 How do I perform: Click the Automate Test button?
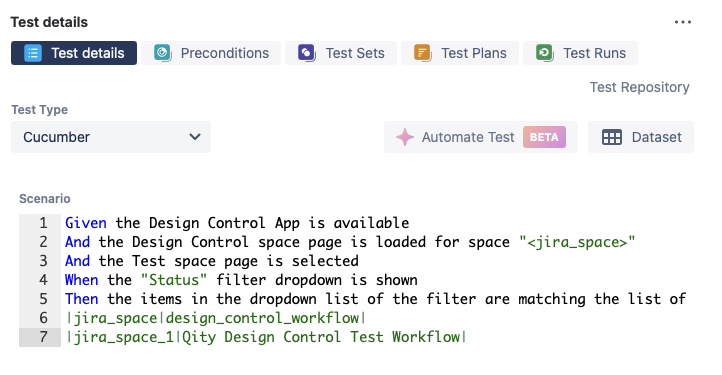[481, 137]
